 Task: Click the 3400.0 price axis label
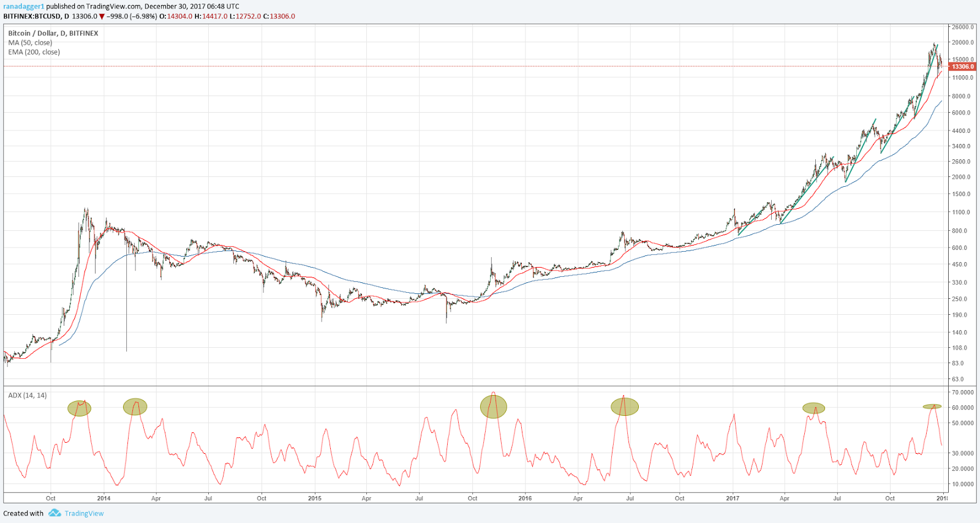961,146
